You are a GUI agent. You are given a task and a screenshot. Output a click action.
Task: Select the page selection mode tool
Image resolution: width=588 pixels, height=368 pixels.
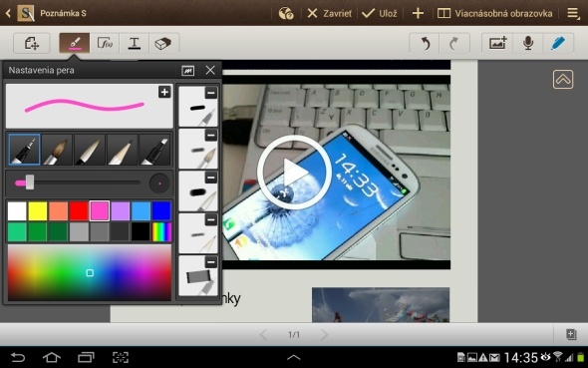32,43
